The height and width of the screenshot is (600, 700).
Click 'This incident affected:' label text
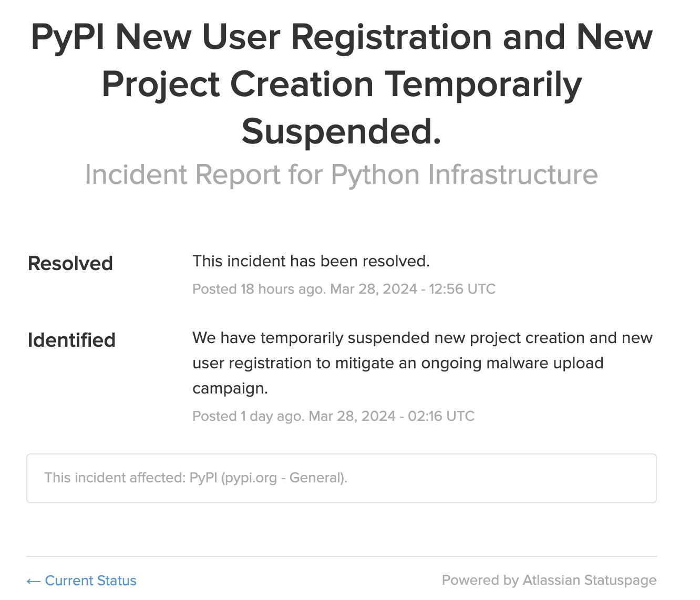(115, 478)
